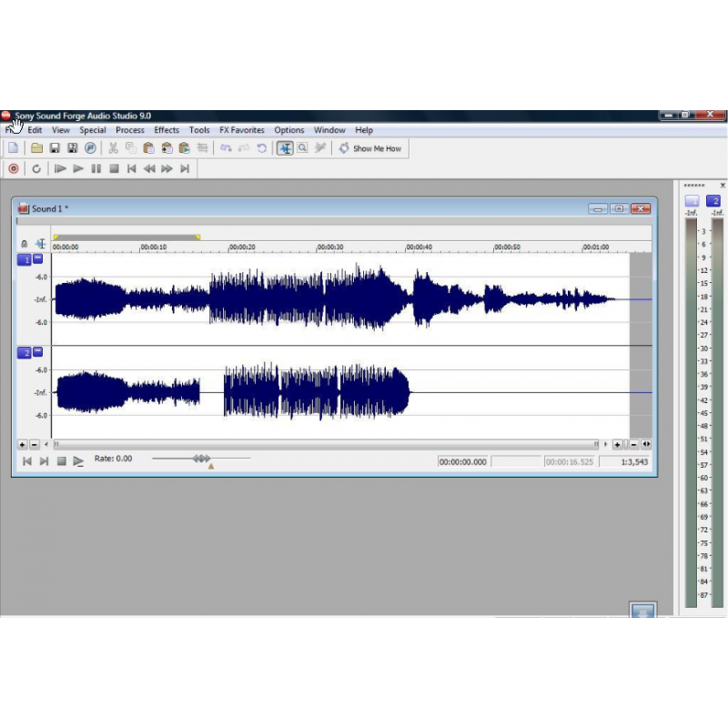Image resolution: width=728 pixels, height=728 pixels.
Task: Undo the last edit using the toolbar icon
Action: (227, 148)
